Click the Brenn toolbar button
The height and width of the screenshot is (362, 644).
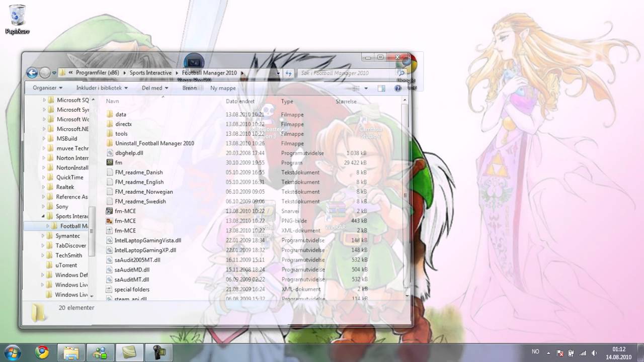190,88
